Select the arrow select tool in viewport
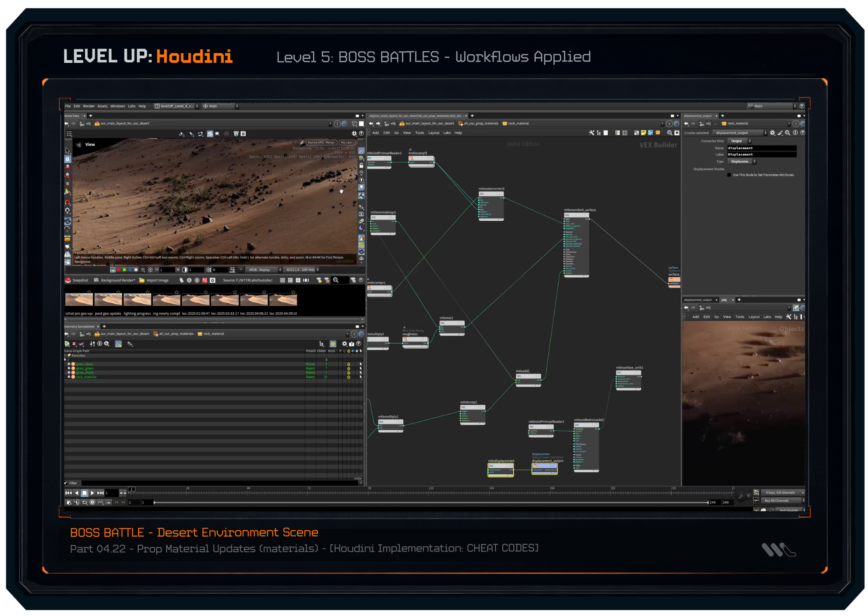 [x=67, y=151]
